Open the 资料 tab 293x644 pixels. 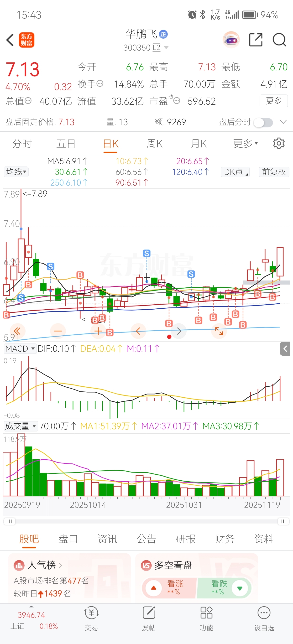click(x=264, y=539)
